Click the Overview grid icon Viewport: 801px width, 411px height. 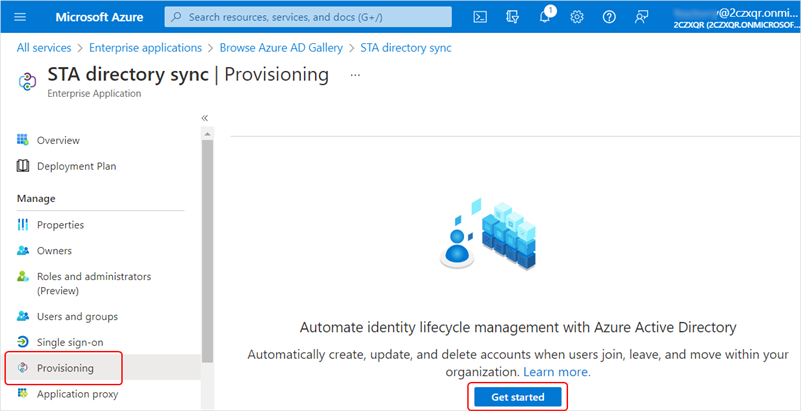(22, 140)
